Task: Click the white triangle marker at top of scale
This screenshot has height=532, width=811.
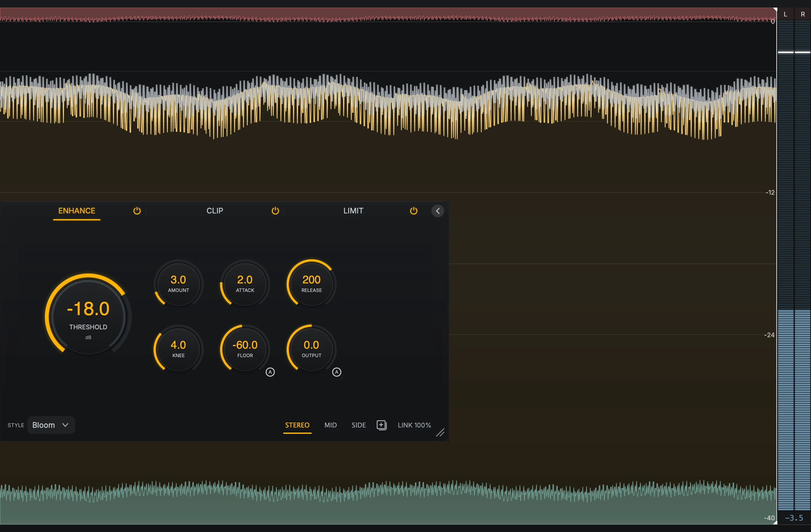Action: (x=775, y=9)
